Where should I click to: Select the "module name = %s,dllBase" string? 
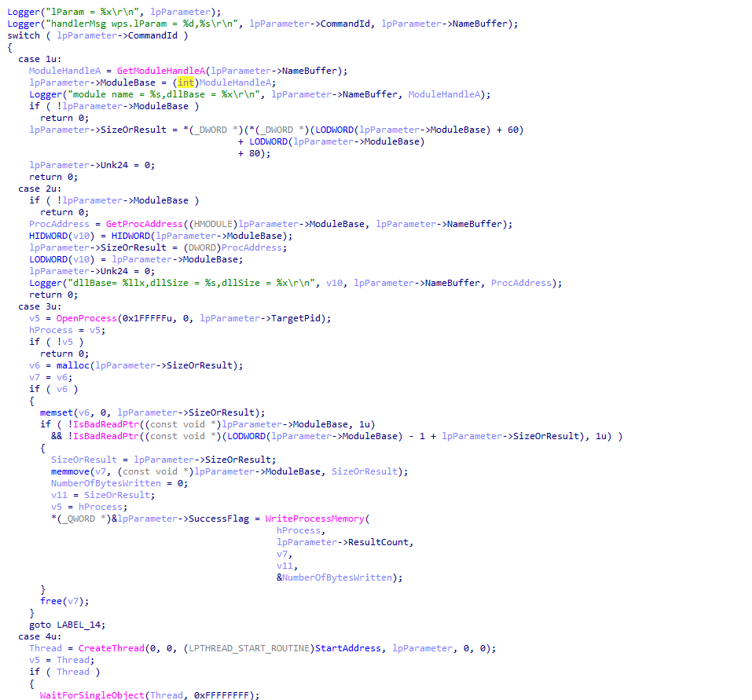coord(166,94)
